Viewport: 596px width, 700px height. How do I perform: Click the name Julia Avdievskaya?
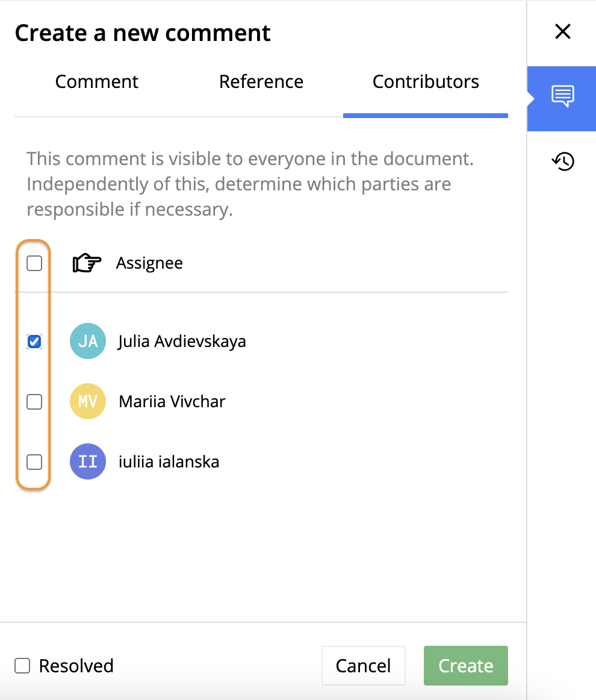click(x=182, y=342)
